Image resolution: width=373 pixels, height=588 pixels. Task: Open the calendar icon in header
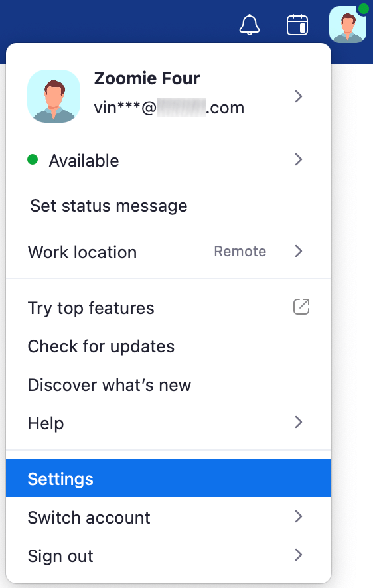(297, 25)
